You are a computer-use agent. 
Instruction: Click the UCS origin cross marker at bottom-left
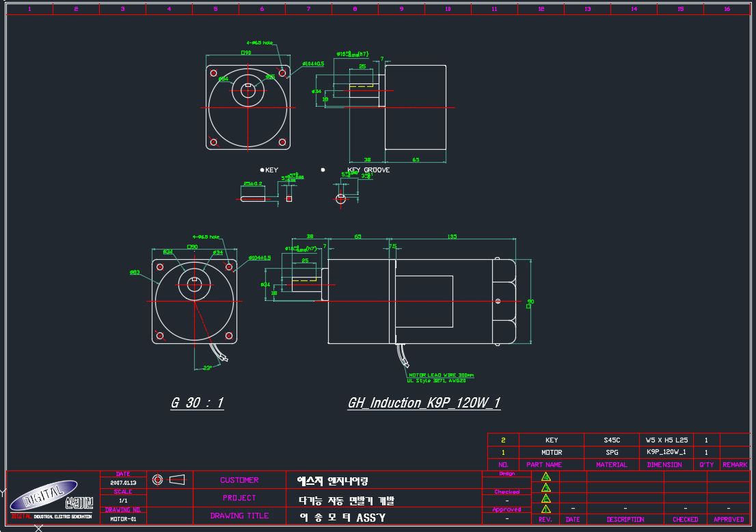(x=39, y=529)
